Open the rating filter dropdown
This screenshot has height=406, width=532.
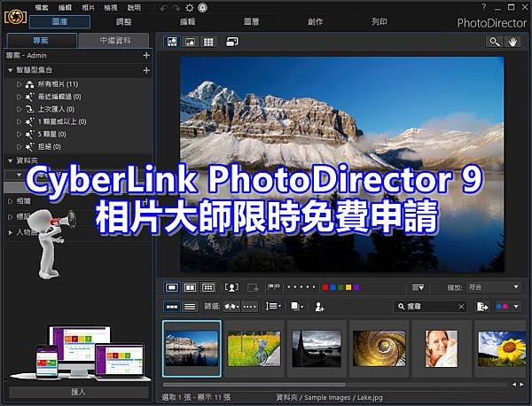[250, 307]
